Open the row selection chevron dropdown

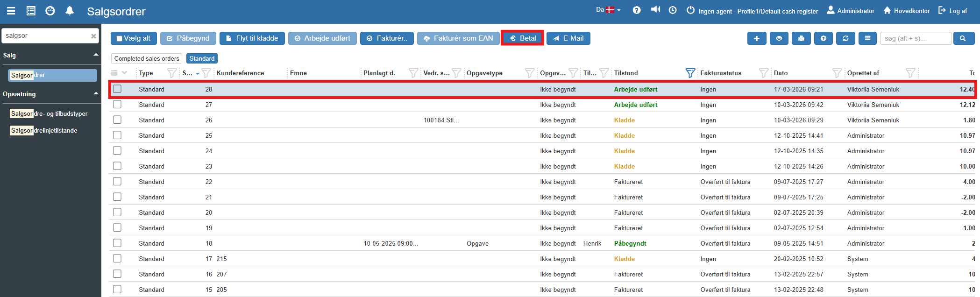[125, 73]
